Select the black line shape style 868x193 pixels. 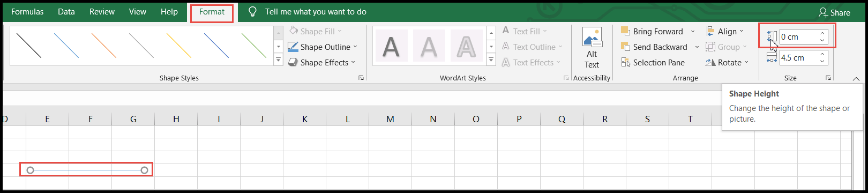pyautogui.click(x=29, y=46)
